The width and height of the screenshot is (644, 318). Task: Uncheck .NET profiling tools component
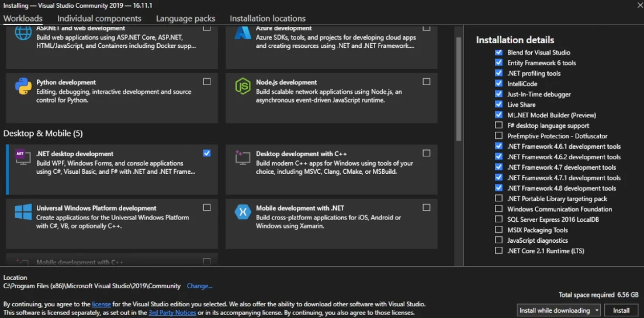click(498, 73)
